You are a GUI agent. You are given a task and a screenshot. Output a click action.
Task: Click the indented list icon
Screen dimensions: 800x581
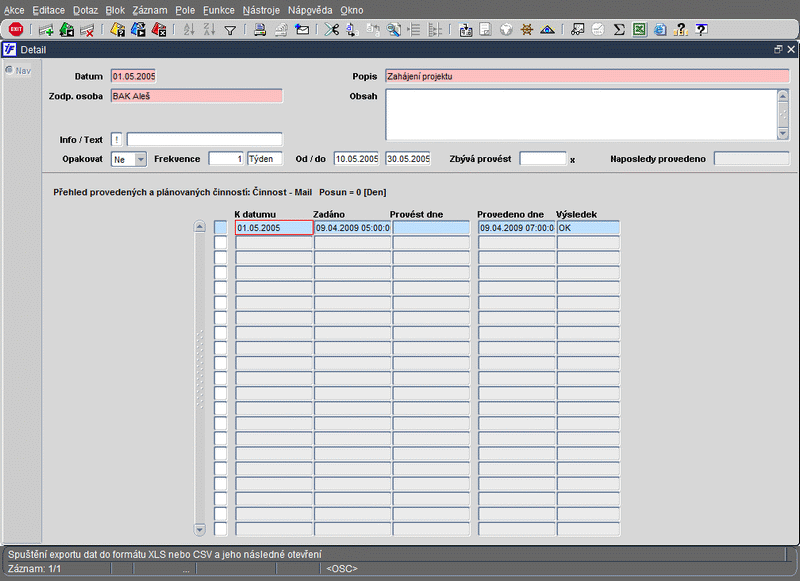coord(414,30)
